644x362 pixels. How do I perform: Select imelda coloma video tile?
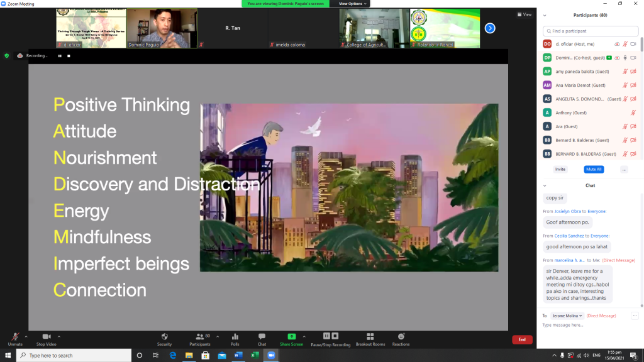[304, 28]
